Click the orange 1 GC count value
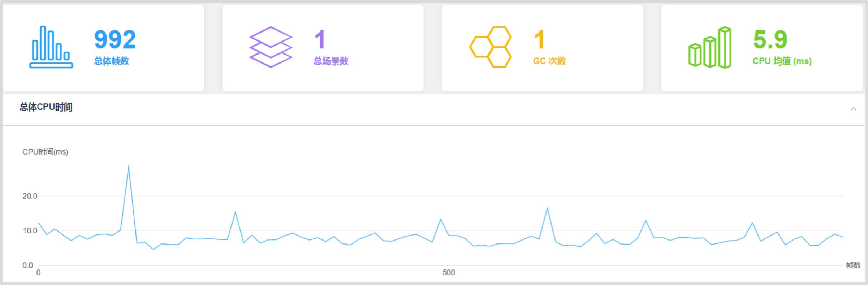 pyautogui.click(x=539, y=39)
